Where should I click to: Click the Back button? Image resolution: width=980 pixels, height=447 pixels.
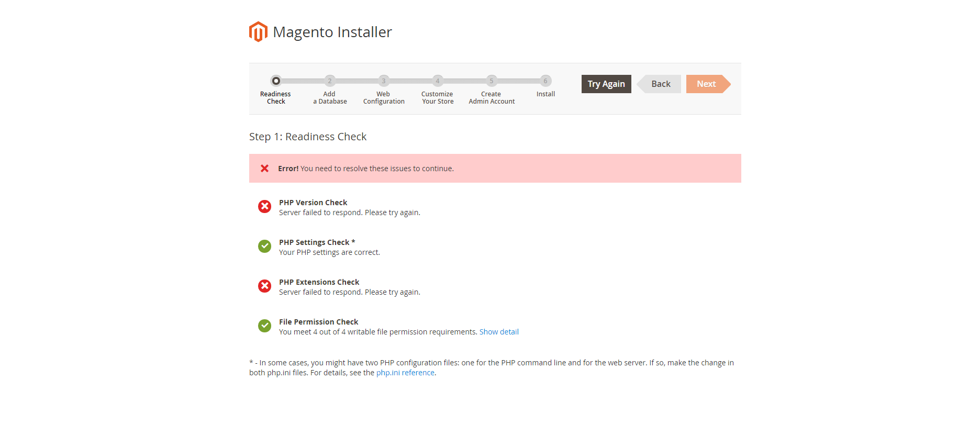coord(659,84)
